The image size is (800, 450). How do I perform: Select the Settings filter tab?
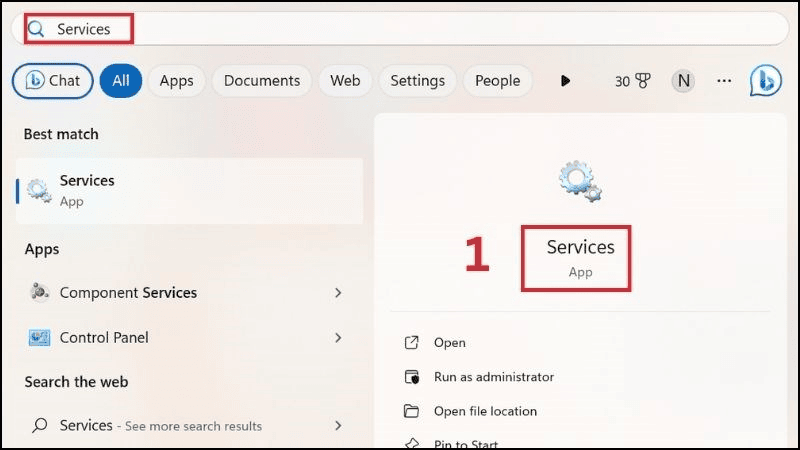click(417, 81)
